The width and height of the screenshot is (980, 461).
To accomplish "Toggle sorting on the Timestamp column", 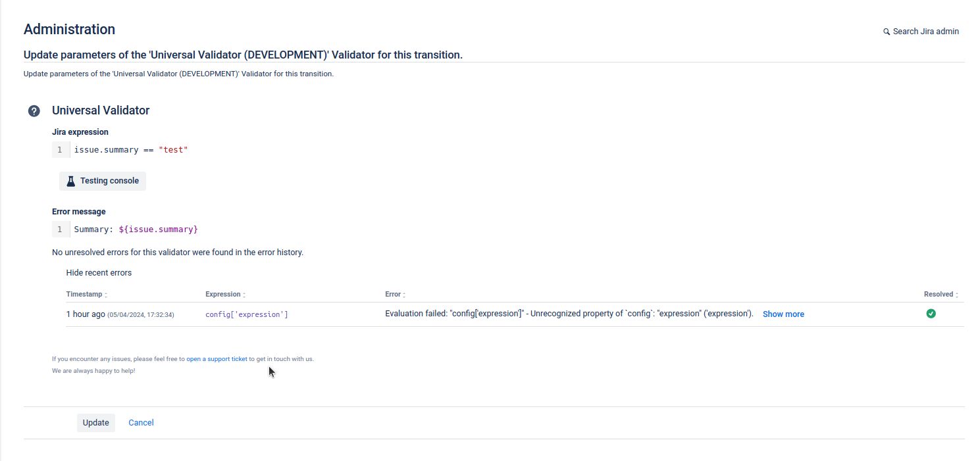I will click(105, 294).
